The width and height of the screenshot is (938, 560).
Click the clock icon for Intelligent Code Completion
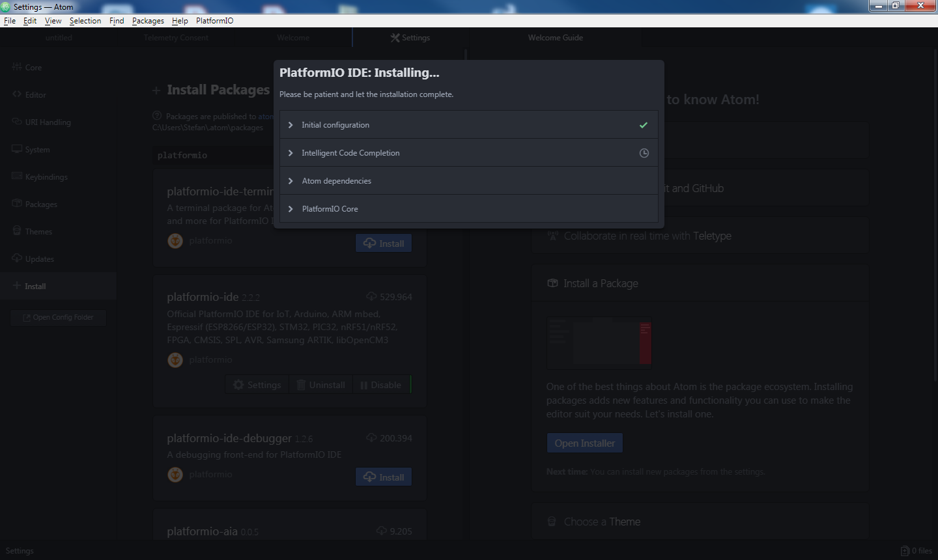tap(644, 153)
